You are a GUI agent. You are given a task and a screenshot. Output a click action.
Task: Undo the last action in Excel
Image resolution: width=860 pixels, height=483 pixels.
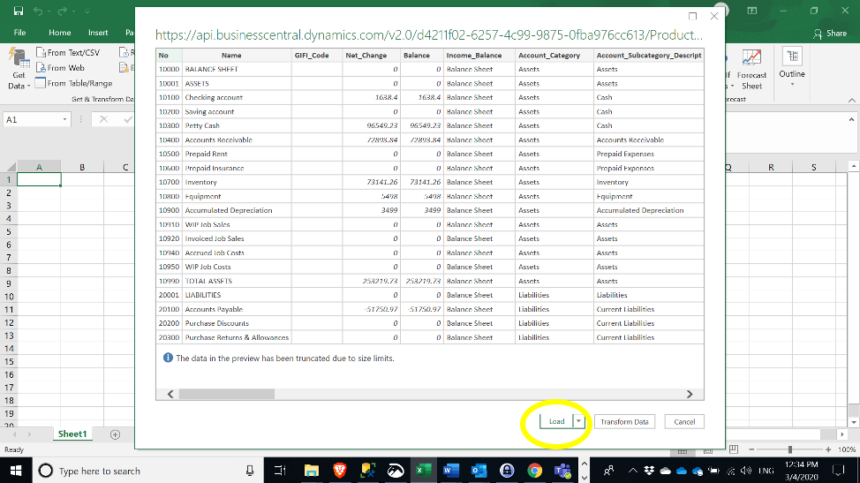pos(38,11)
